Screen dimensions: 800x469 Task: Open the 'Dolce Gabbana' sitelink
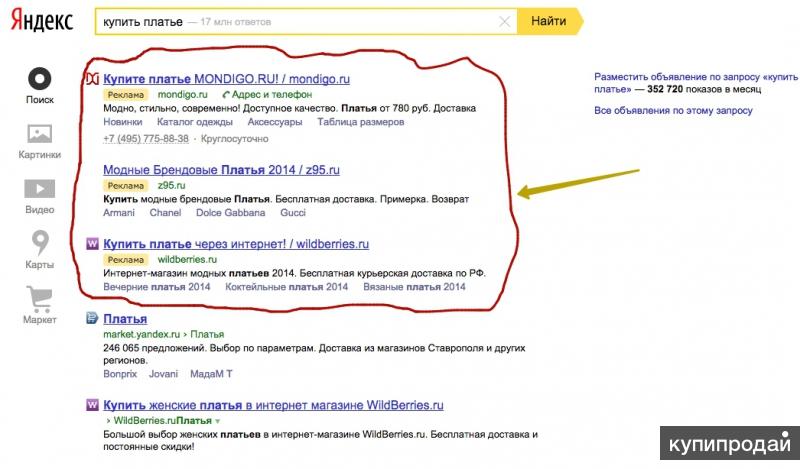point(231,213)
